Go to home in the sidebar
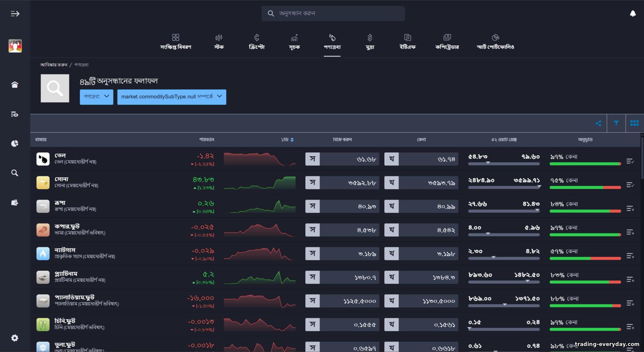 15,85
